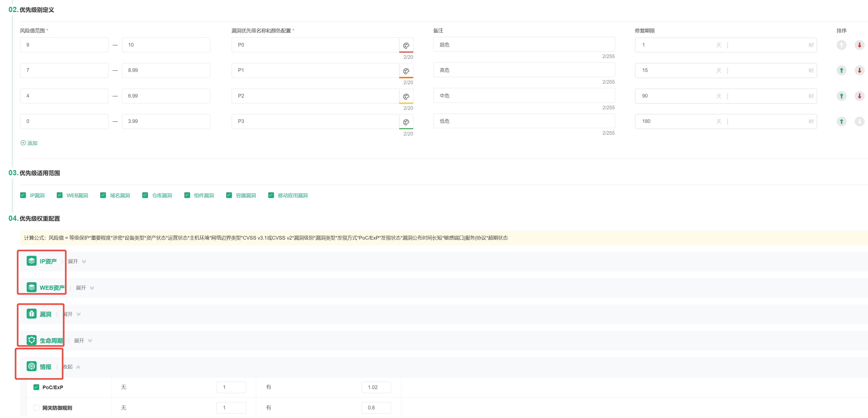Enable the 网关防御规则 checkbox

36,408
